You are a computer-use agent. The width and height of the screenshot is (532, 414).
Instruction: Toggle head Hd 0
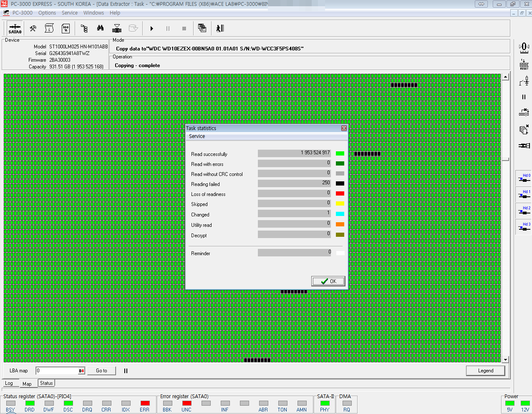click(524, 178)
